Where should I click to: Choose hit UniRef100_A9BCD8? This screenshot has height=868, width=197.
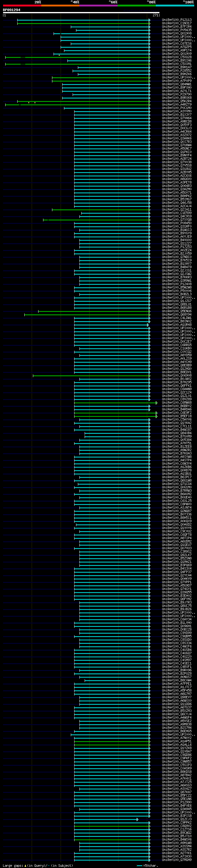[177, 121]
